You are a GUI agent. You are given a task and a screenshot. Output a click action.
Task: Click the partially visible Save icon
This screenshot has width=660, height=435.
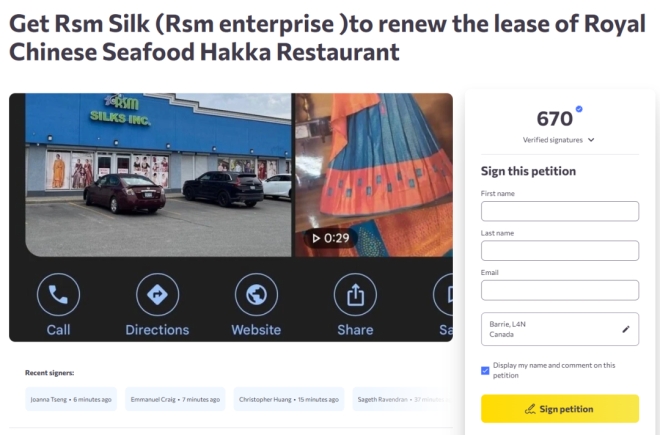(x=443, y=294)
